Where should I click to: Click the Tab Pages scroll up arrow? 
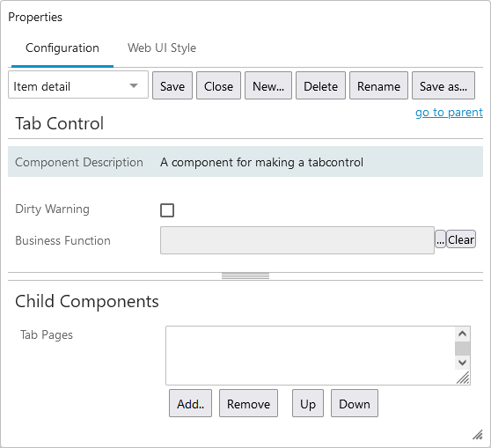coord(462,334)
